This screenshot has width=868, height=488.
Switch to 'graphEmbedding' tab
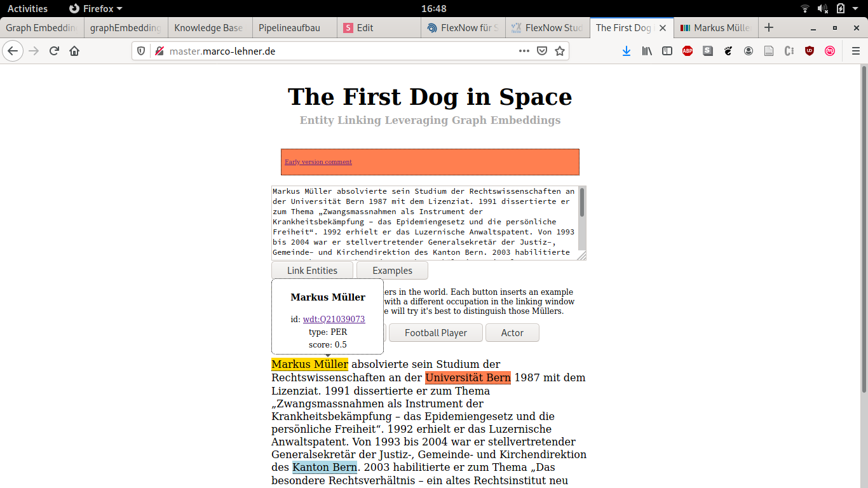coord(126,28)
